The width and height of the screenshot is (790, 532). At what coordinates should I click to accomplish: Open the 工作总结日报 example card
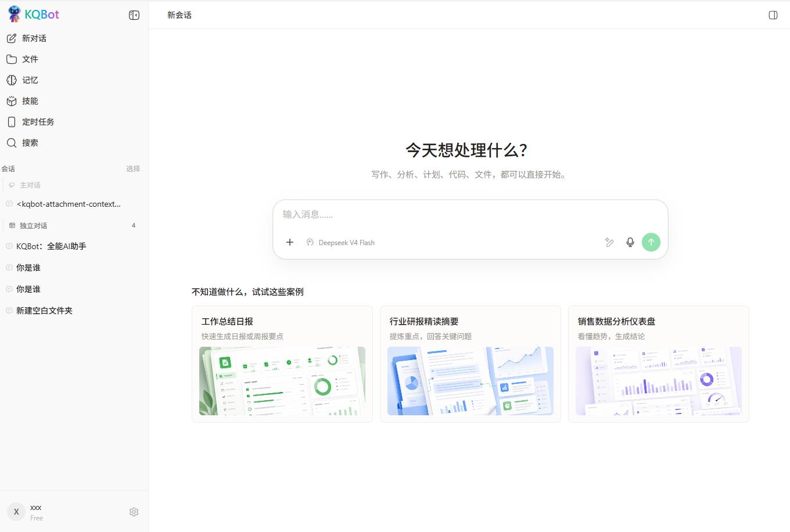pyautogui.click(x=282, y=364)
